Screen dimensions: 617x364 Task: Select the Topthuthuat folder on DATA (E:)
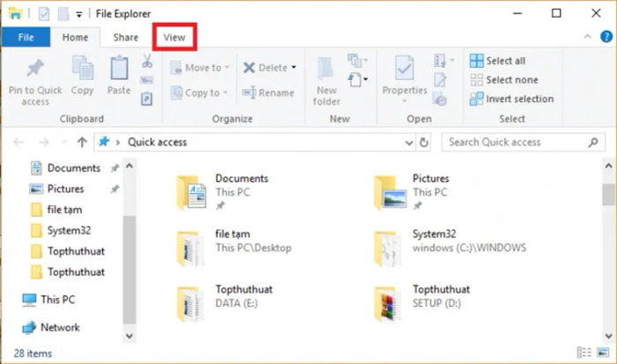tap(225, 302)
